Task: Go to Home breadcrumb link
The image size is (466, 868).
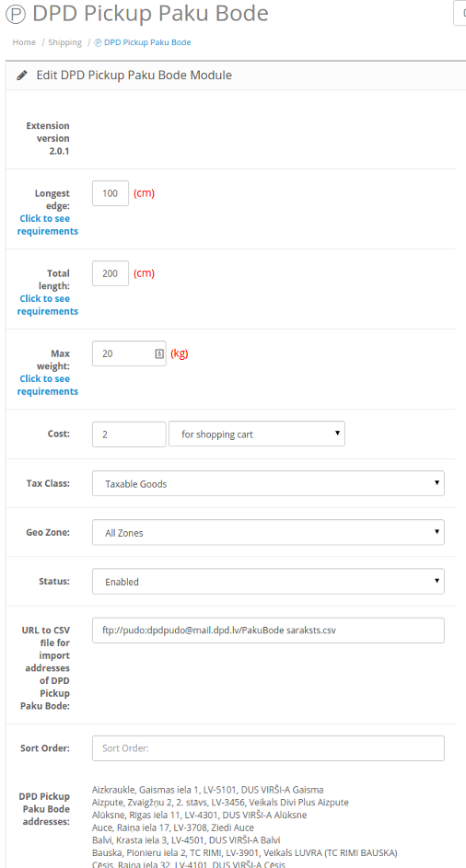Action: click(24, 42)
